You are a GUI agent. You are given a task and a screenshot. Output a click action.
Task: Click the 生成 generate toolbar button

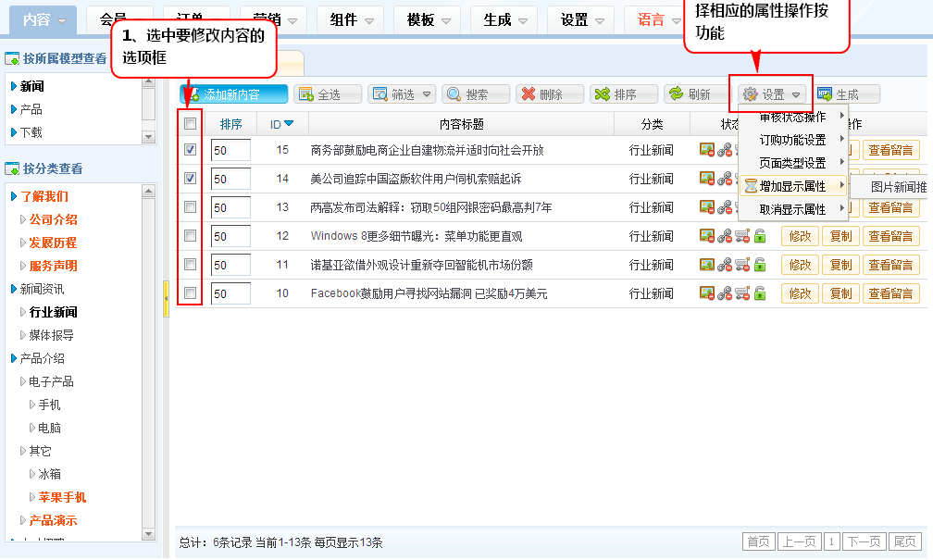click(x=846, y=94)
